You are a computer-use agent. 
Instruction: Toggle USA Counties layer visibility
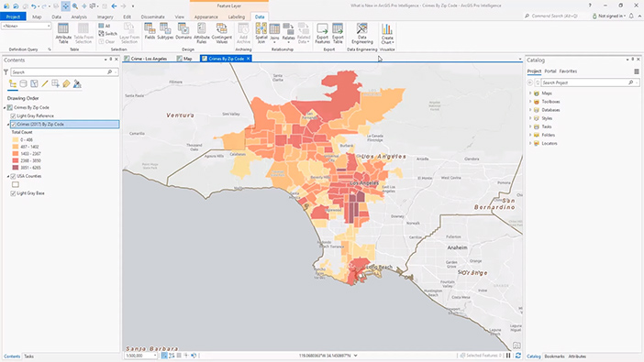pos(13,177)
